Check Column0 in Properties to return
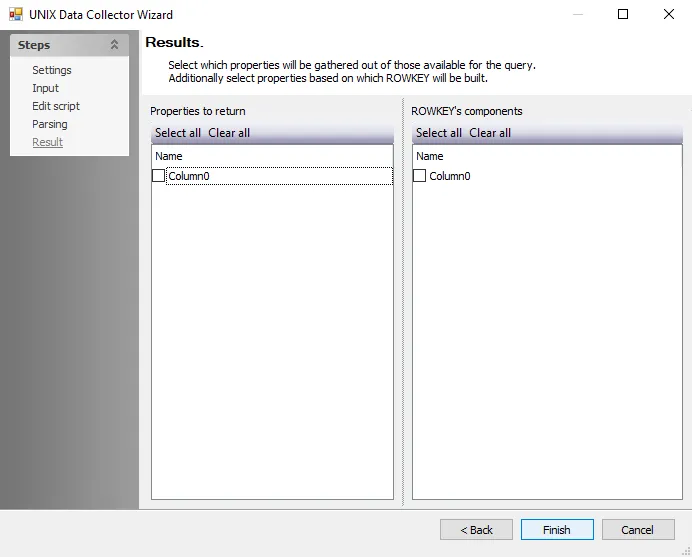692x557 pixels. click(x=158, y=176)
